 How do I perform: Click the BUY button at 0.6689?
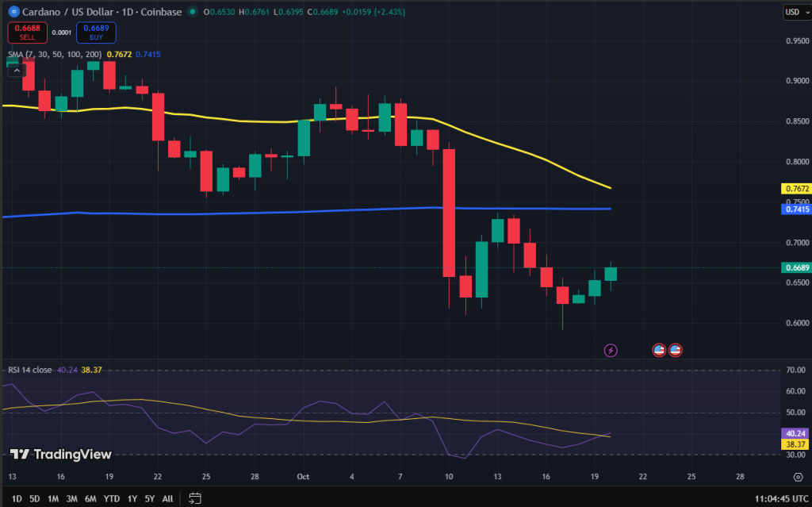pos(94,30)
